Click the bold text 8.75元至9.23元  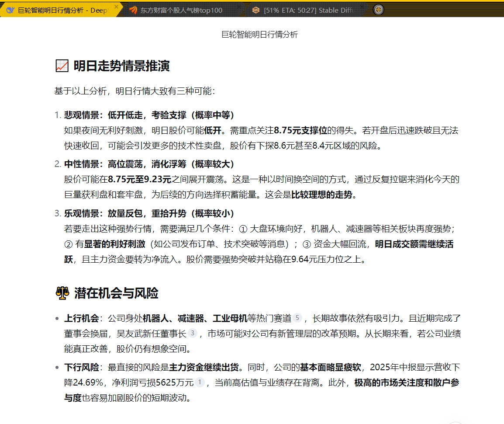139,179
